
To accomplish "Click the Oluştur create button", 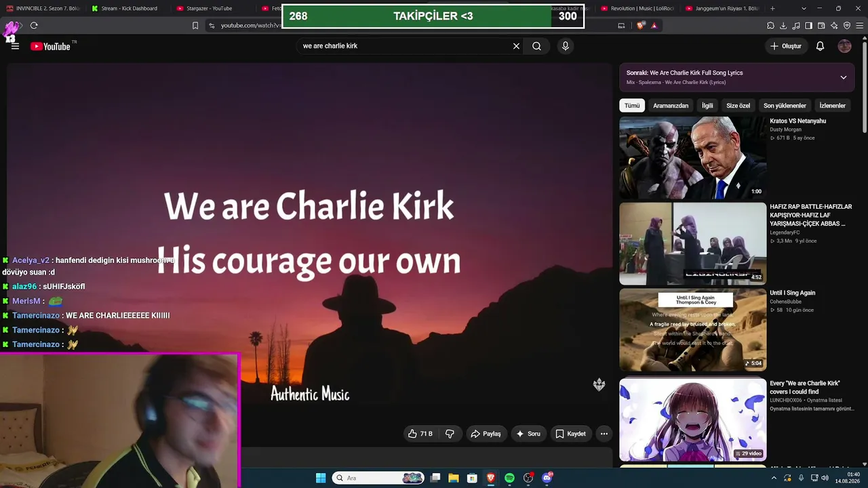I will [786, 46].
